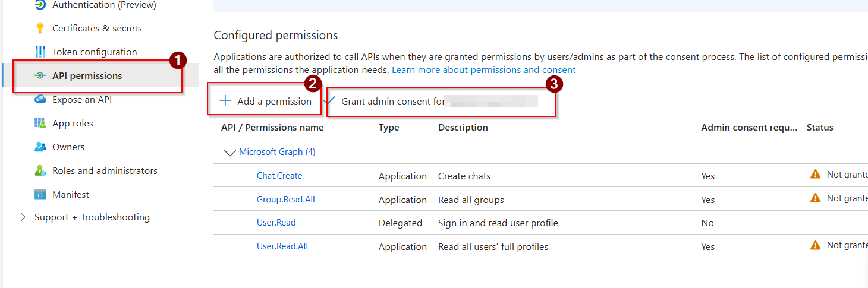The width and height of the screenshot is (868, 288).
Task: Click the Authentication (Preview) icon
Action: [x=40, y=5]
